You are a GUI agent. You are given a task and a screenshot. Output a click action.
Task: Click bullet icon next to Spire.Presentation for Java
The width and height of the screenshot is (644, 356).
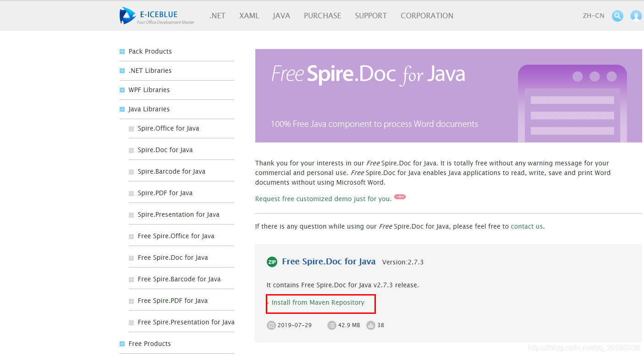[x=132, y=215]
